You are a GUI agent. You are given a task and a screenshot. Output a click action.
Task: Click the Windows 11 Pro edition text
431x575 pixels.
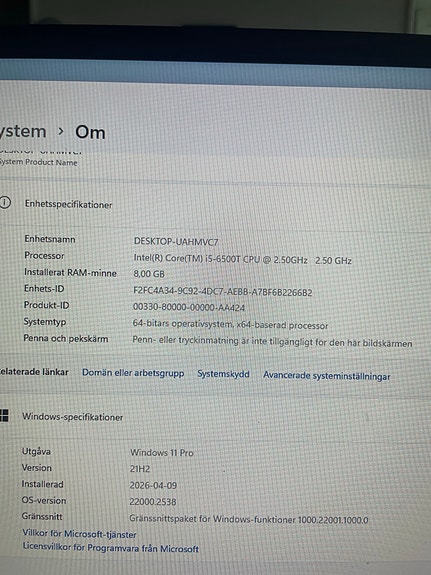pyautogui.click(x=162, y=453)
